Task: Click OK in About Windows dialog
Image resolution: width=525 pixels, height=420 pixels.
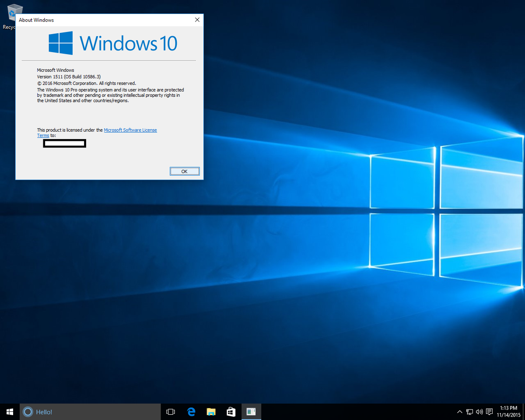Action: (x=185, y=171)
